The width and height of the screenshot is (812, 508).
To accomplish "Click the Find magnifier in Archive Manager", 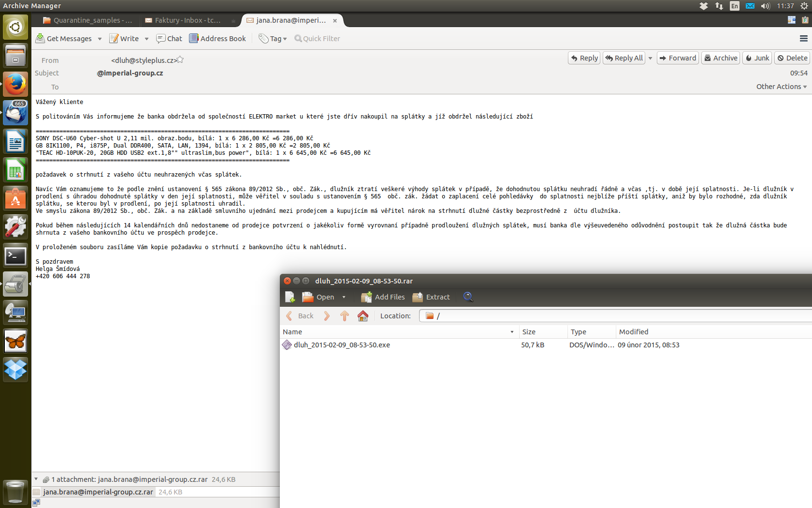I will (468, 297).
